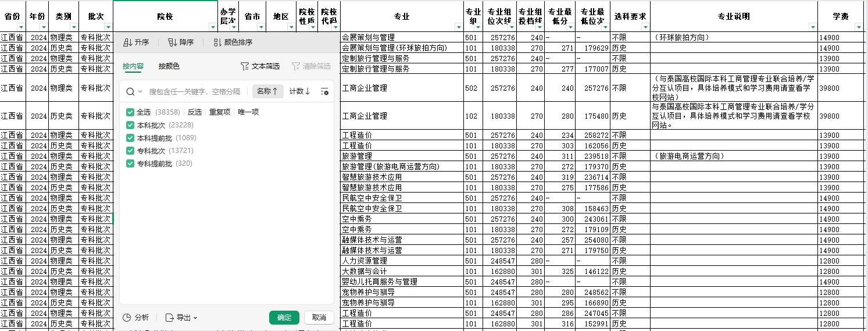The height and width of the screenshot is (331, 868).
Task: Open the 批次 column filter dropdown
Action: (x=108, y=27)
